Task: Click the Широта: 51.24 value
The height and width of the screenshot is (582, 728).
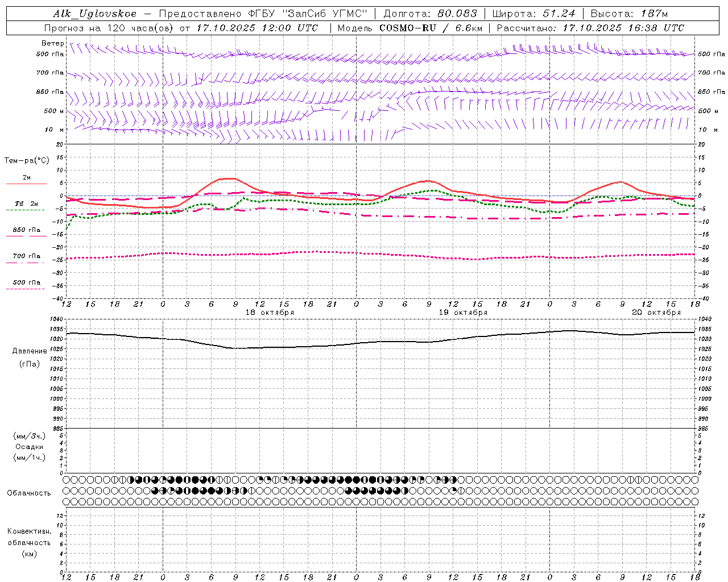Action: coord(533,14)
